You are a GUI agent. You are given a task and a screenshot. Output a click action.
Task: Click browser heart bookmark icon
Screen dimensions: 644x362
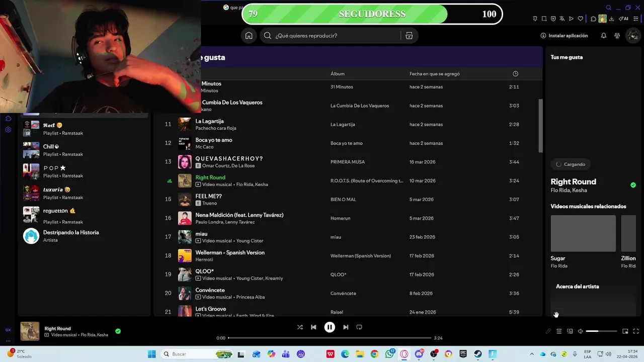(x=580, y=19)
